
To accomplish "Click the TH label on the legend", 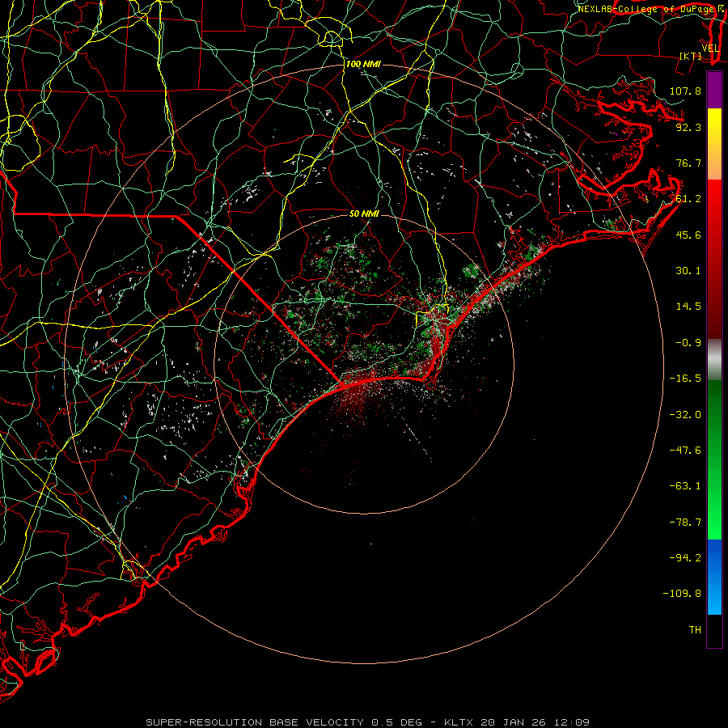I will pyautogui.click(x=695, y=630).
